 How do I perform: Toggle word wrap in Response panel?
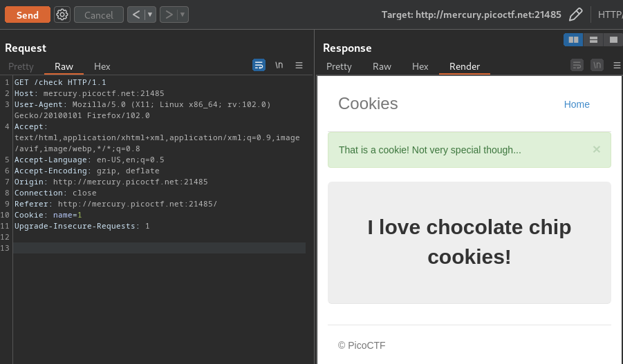pos(577,65)
